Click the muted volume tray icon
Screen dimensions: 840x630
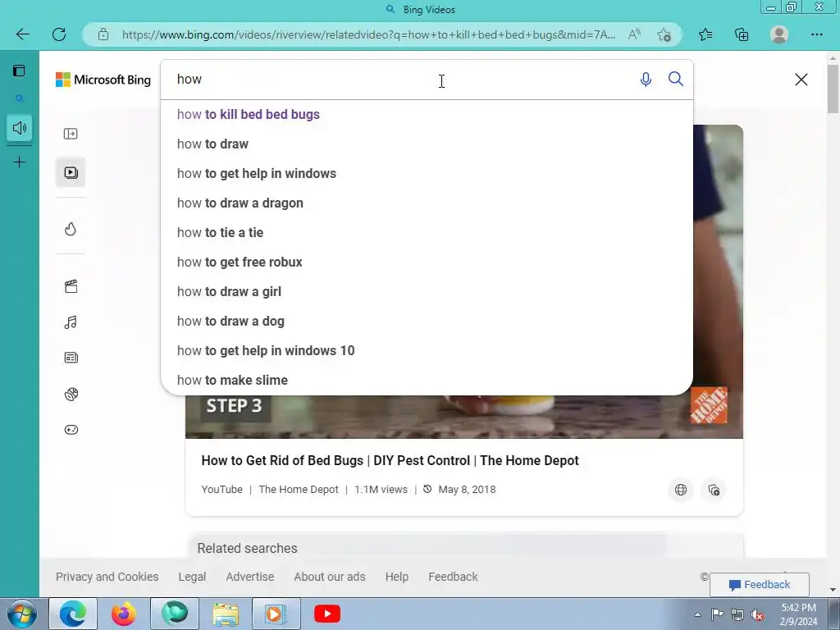point(757,614)
